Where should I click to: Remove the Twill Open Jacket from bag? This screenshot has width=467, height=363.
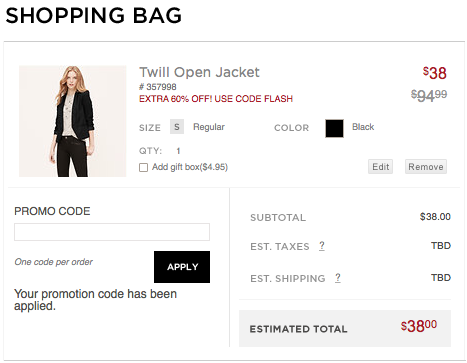(x=426, y=167)
